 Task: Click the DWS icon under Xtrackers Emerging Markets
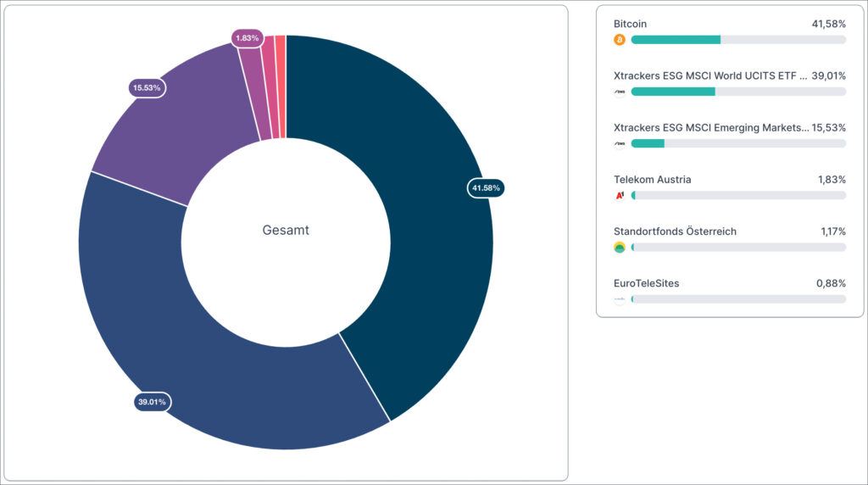(620, 143)
